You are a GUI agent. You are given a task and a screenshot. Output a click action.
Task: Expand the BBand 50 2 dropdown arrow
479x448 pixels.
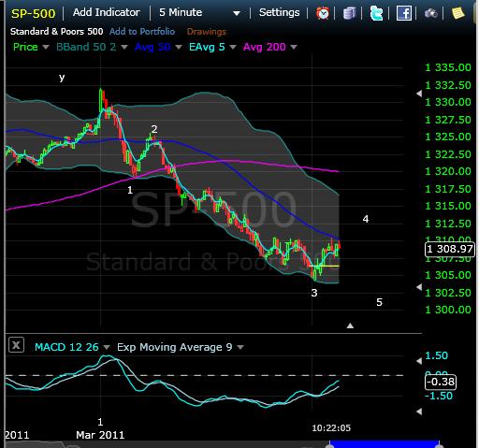click(124, 48)
